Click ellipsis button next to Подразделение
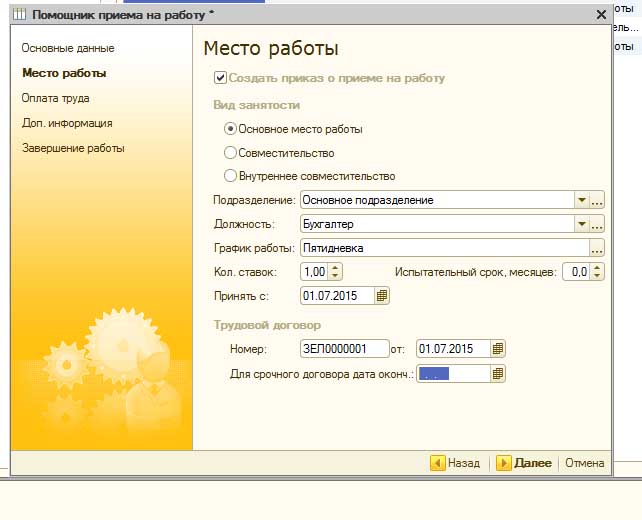Screen dimensions: 642x520 coord(598,200)
